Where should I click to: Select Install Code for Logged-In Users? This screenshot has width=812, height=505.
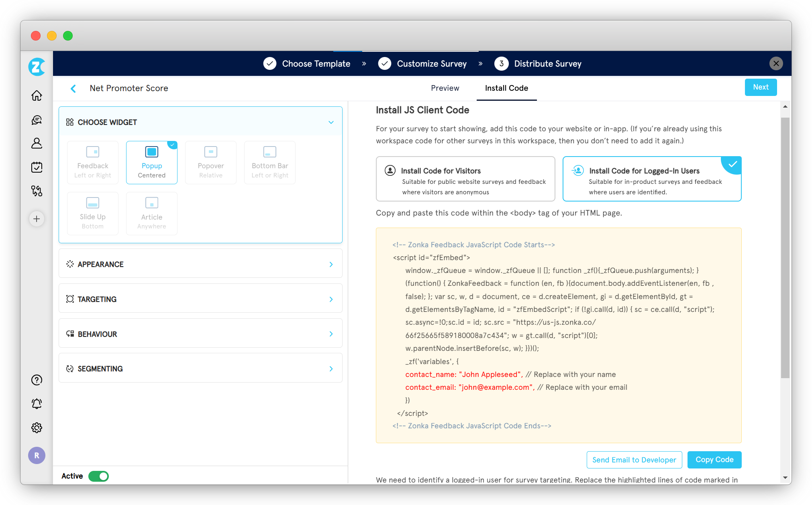[651, 179]
